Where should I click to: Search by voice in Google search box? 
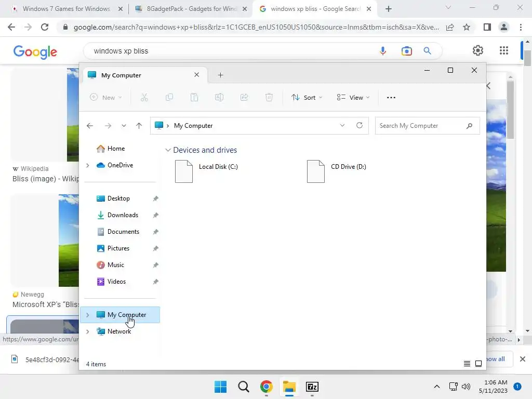(383, 51)
